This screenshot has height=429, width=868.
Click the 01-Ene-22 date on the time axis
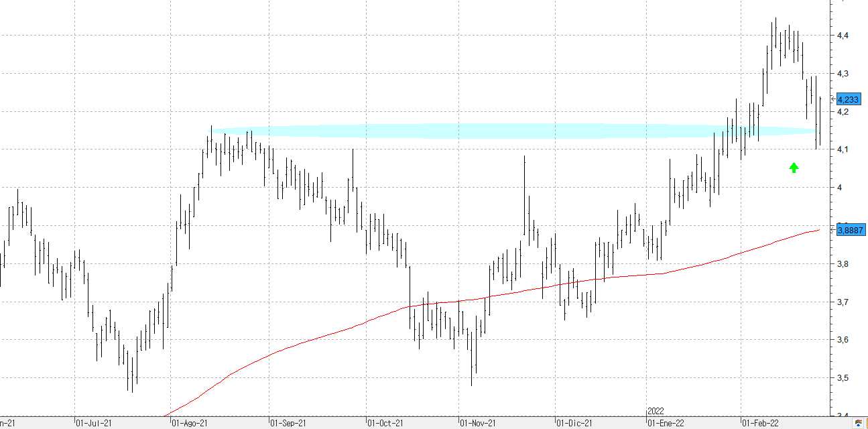[666, 424]
